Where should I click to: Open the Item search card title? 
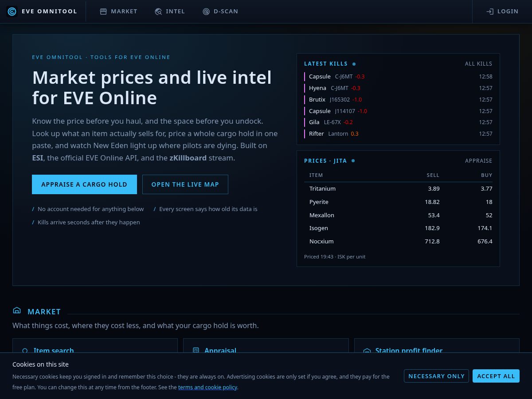(54, 351)
